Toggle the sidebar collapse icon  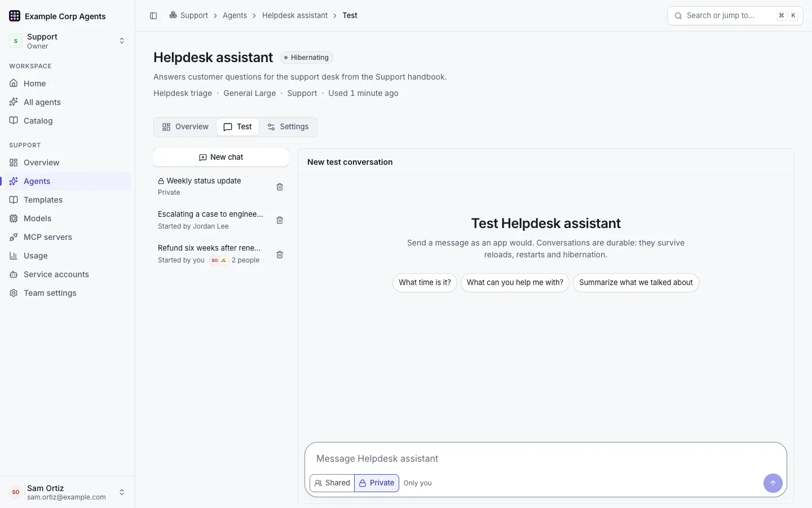(x=153, y=16)
